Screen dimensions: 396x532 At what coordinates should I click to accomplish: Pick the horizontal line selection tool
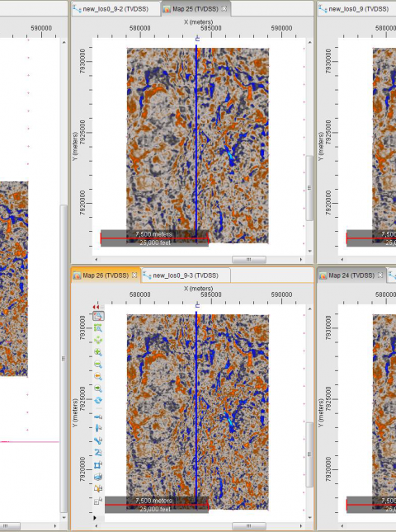pos(98,417)
